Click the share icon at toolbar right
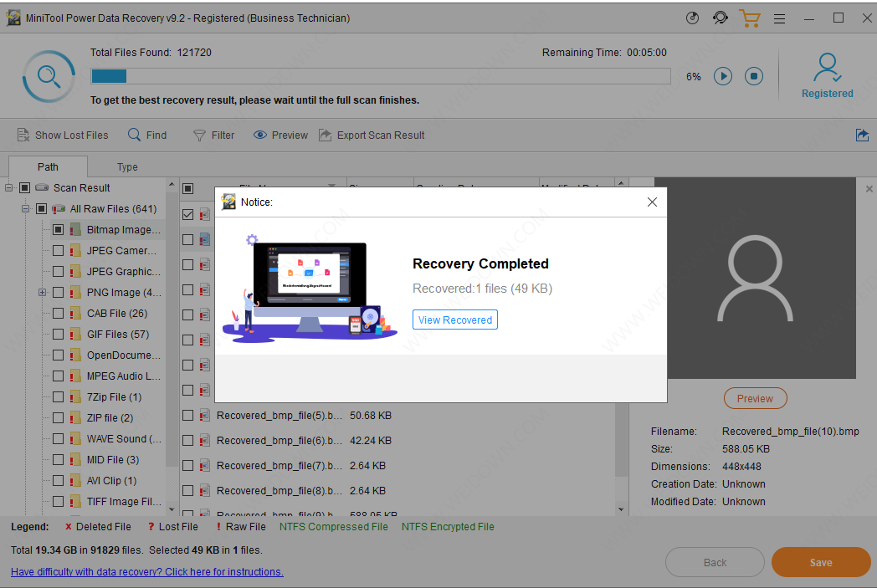The width and height of the screenshot is (877, 588). [862, 135]
